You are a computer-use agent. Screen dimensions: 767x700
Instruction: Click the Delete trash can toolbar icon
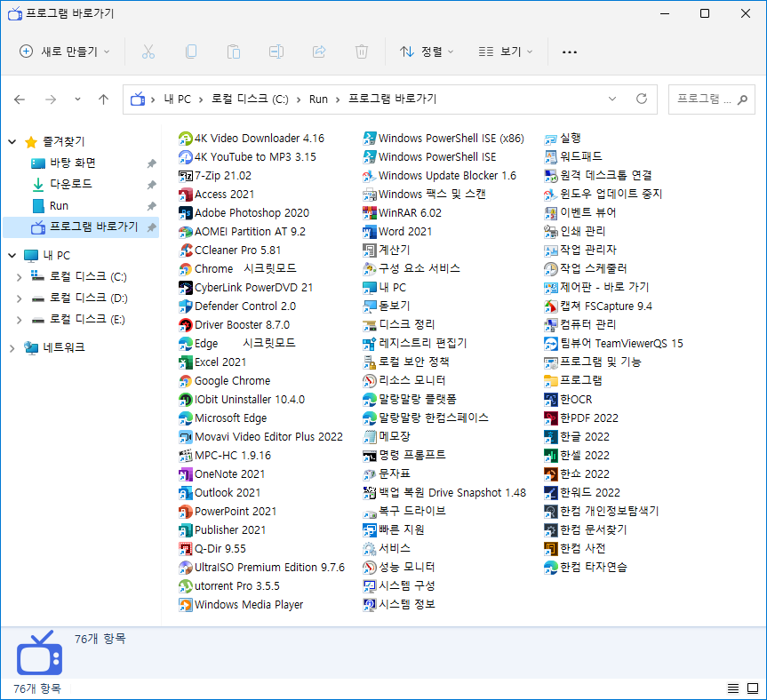point(362,52)
